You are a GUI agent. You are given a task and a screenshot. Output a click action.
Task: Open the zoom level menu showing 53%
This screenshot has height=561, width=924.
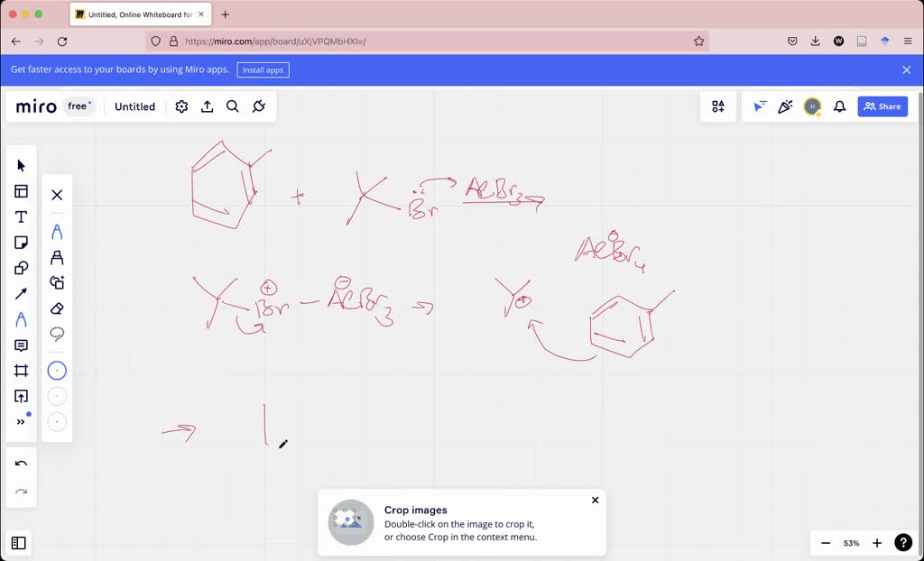pos(851,542)
